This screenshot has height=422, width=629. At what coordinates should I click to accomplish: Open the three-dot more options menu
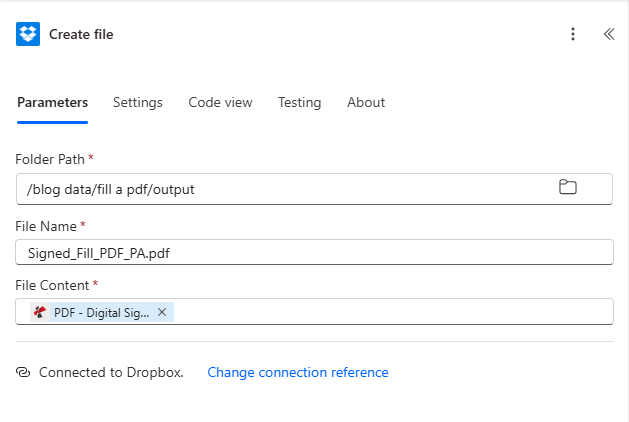pyautogui.click(x=573, y=34)
